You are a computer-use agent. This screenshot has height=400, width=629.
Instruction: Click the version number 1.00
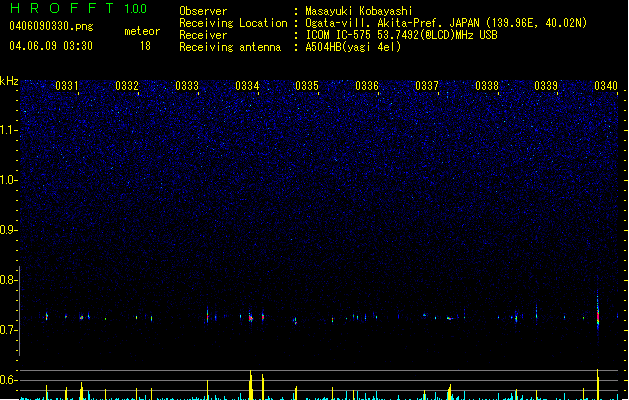[x=135, y=9]
